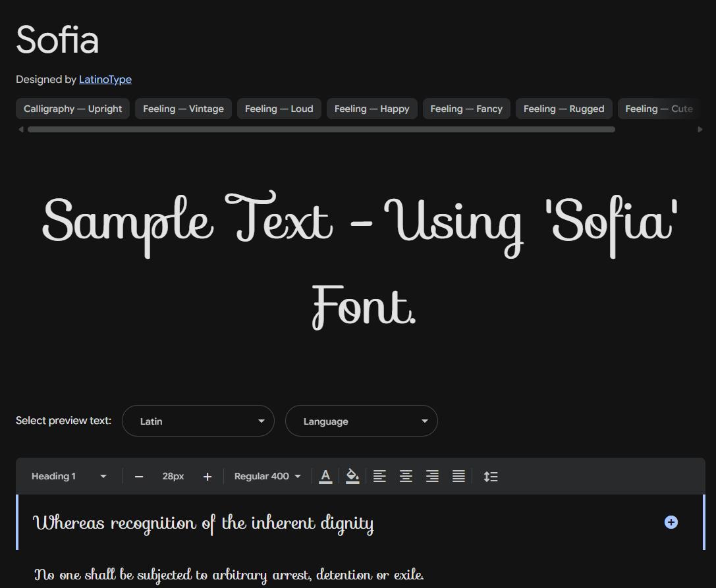Increase font size with plus button
This screenshot has height=588, width=716.
[x=207, y=477]
